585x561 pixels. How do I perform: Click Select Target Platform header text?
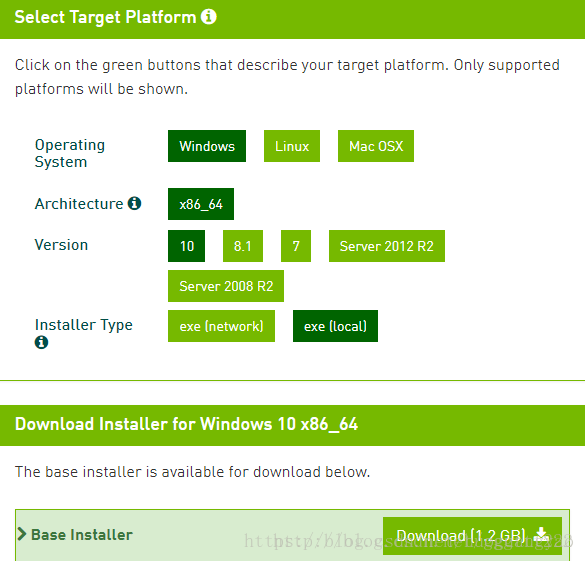tap(105, 17)
